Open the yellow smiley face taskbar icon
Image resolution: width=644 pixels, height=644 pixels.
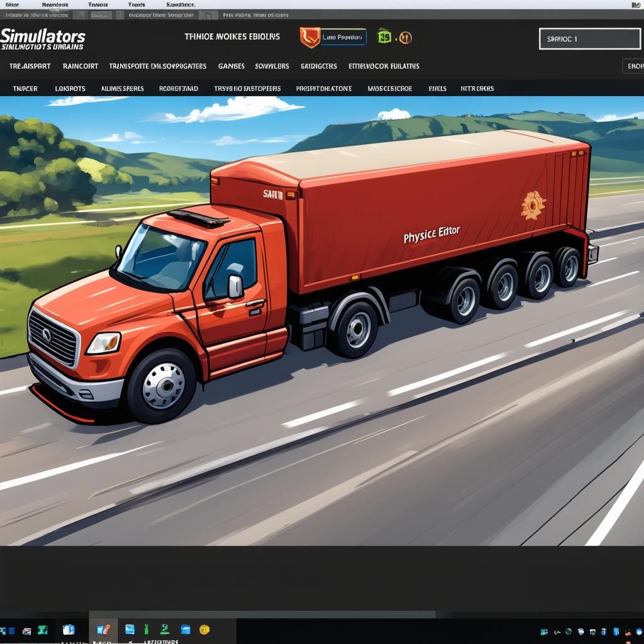(204, 629)
